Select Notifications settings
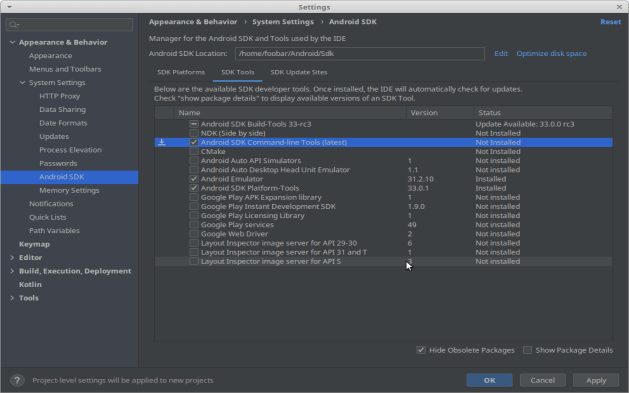The image size is (629, 393). tap(51, 204)
